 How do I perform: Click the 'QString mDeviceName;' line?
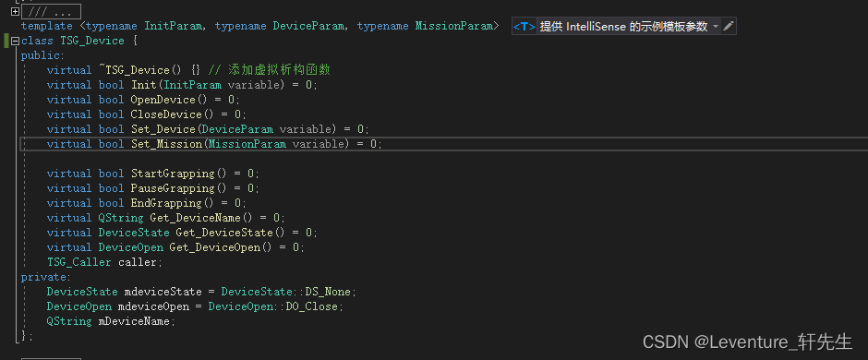tap(111, 320)
